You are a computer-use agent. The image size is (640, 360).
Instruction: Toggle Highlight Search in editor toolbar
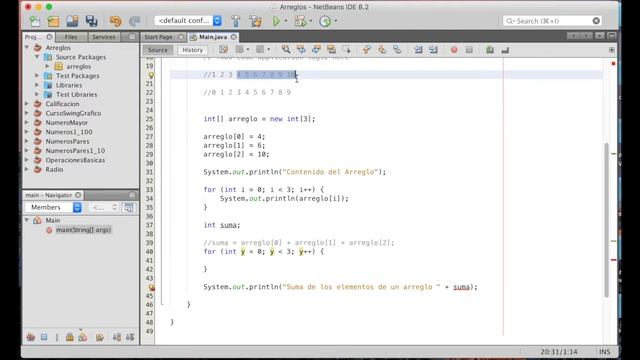coord(331,50)
